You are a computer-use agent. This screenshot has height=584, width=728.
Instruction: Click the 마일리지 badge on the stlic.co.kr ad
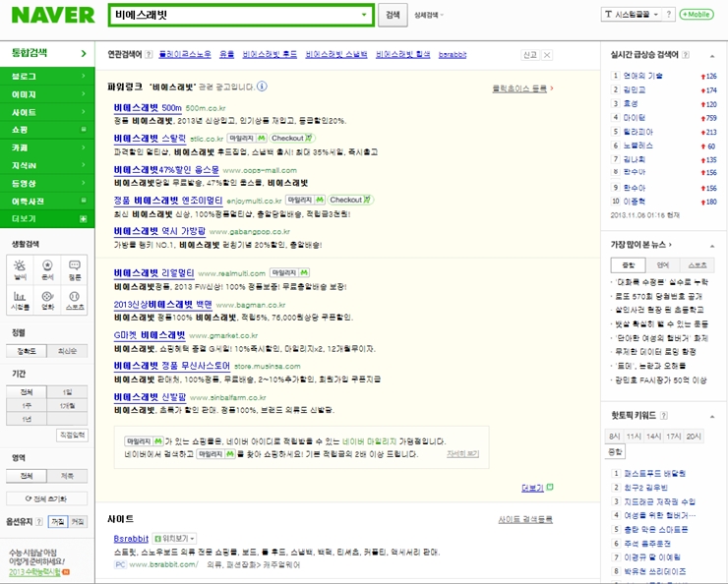point(247,139)
